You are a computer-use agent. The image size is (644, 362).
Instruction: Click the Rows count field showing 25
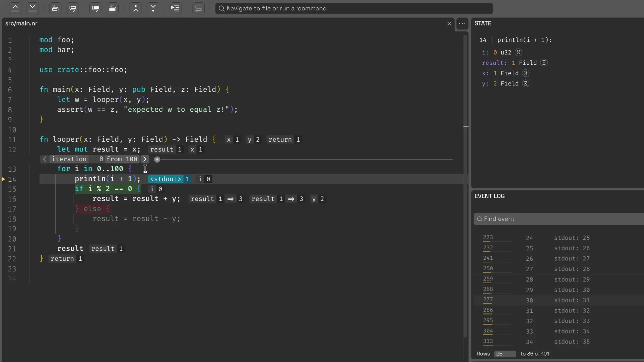[x=505, y=354]
